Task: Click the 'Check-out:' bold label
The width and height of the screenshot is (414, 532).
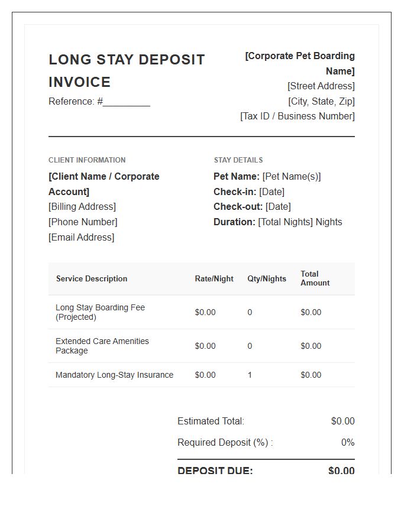Action: 238,207
